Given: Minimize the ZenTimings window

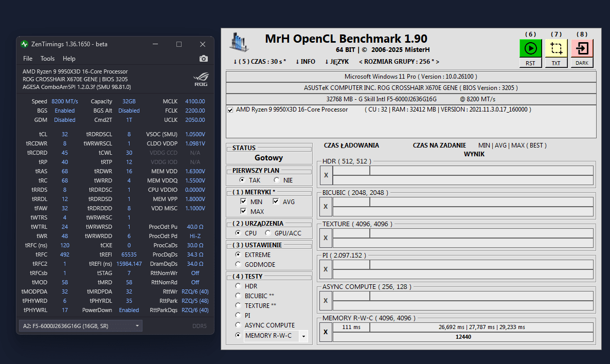Looking at the screenshot, I should click(155, 44).
